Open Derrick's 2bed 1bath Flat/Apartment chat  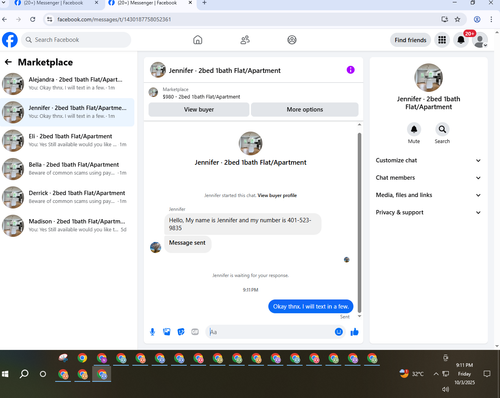click(x=67, y=197)
